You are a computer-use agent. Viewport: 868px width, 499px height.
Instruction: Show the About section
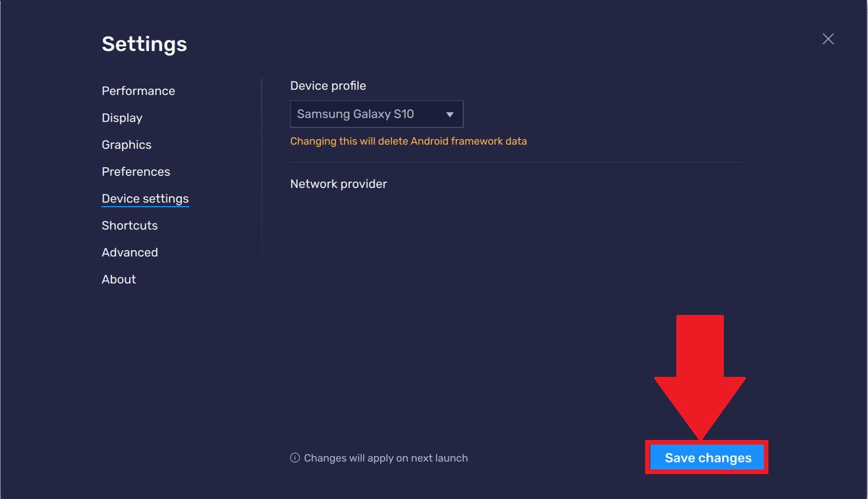click(x=119, y=280)
